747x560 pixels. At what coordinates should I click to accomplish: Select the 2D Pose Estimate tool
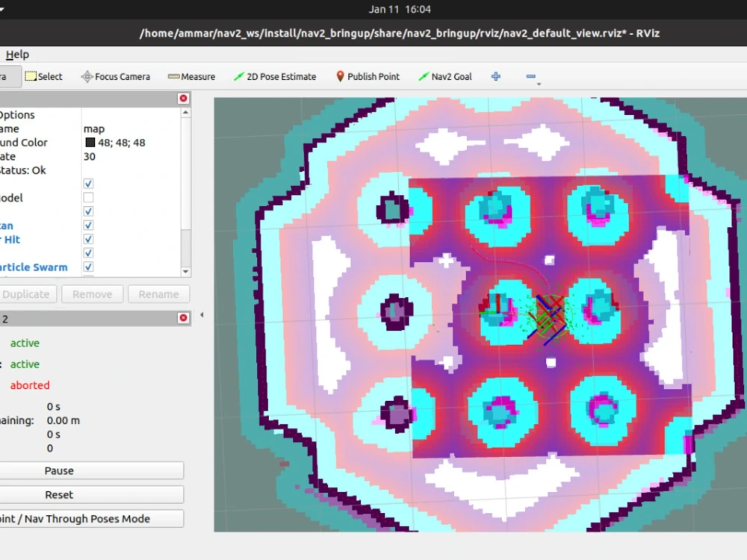pyautogui.click(x=276, y=76)
